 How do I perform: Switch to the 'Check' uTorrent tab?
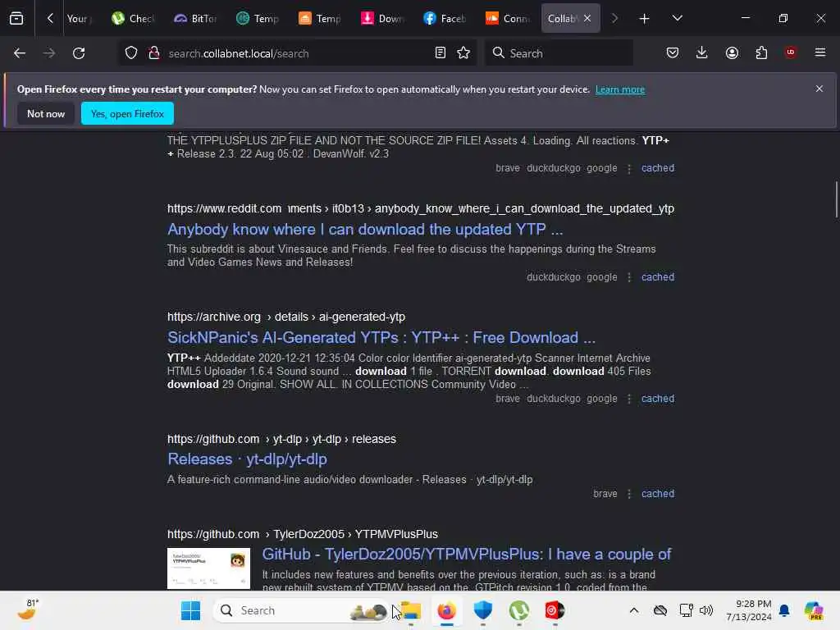tap(134, 19)
